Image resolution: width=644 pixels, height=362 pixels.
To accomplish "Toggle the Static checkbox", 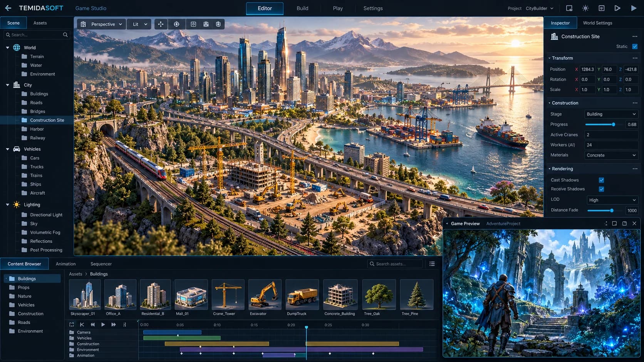I will point(635,47).
